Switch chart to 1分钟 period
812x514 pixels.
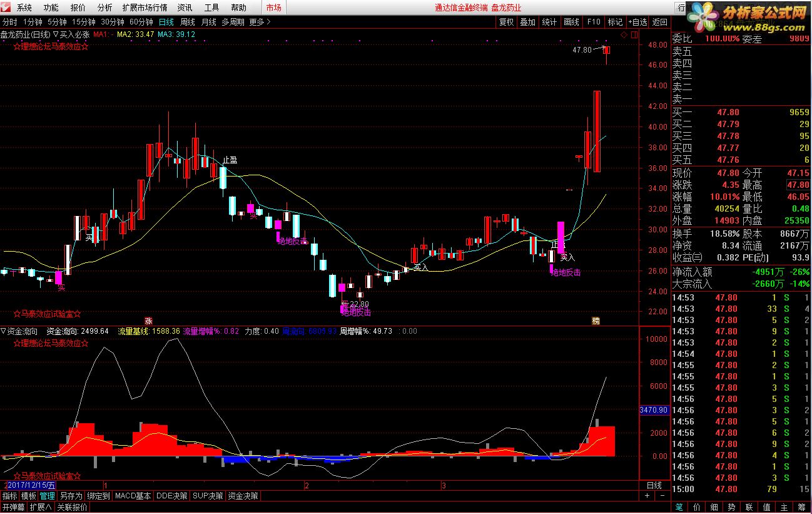[33, 21]
